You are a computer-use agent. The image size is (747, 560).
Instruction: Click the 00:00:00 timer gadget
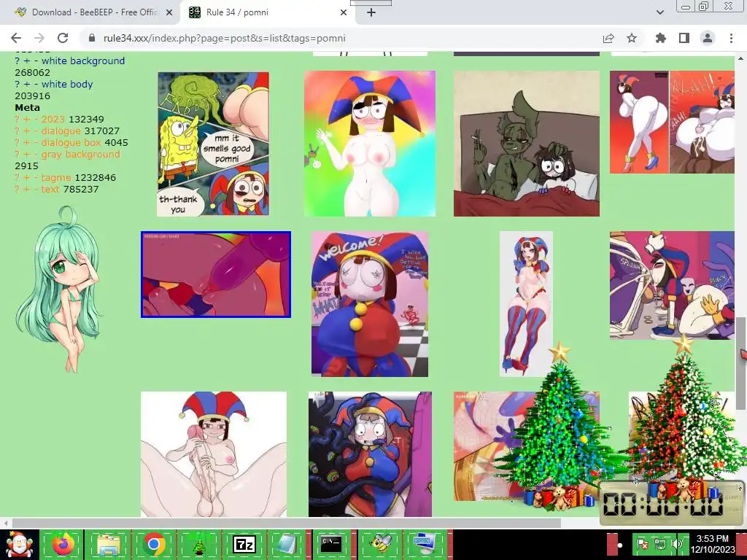[x=671, y=503]
